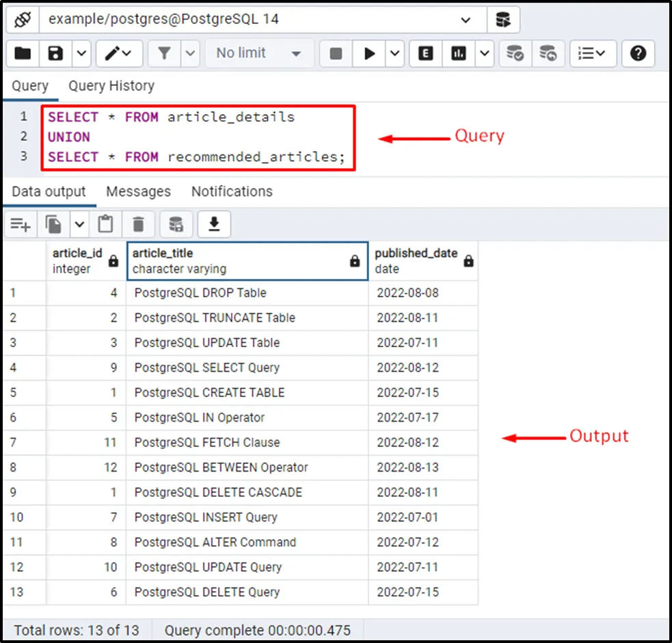Click the Rollback transaction icon
This screenshot has height=643, width=672.
pyautogui.click(x=548, y=53)
